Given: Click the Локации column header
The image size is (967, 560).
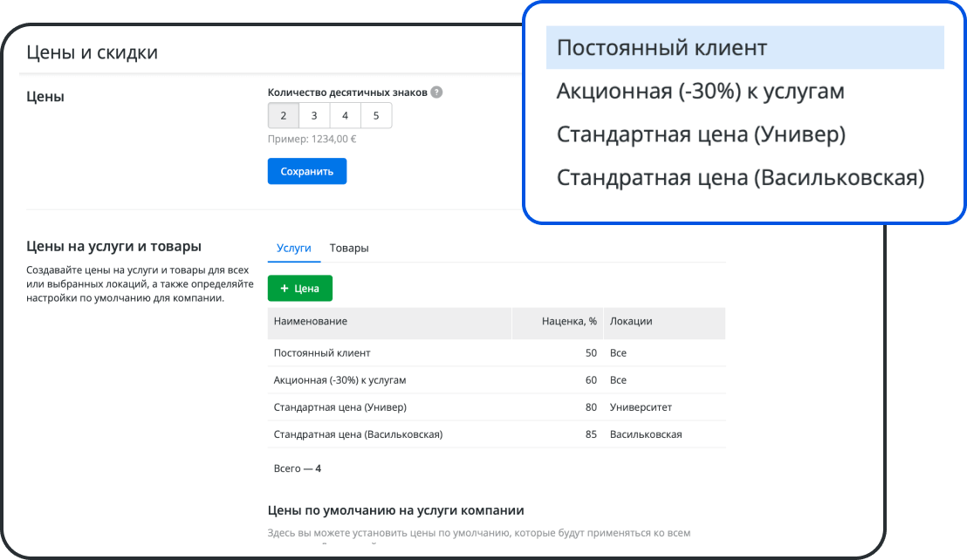Looking at the screenshot, I should (x=629, y=323).
